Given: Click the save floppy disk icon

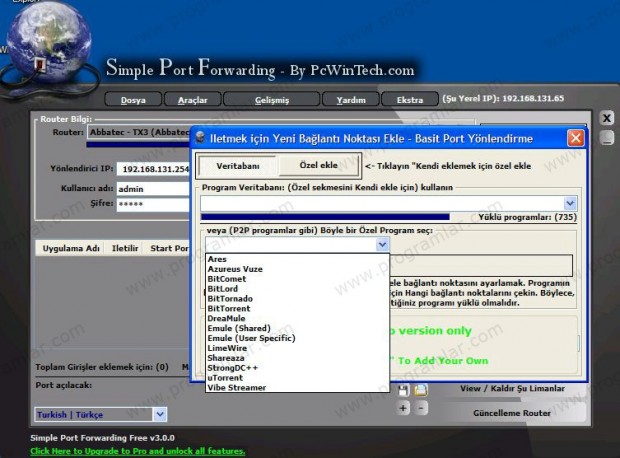Looking at the screenshot, I should click(403, 390).
